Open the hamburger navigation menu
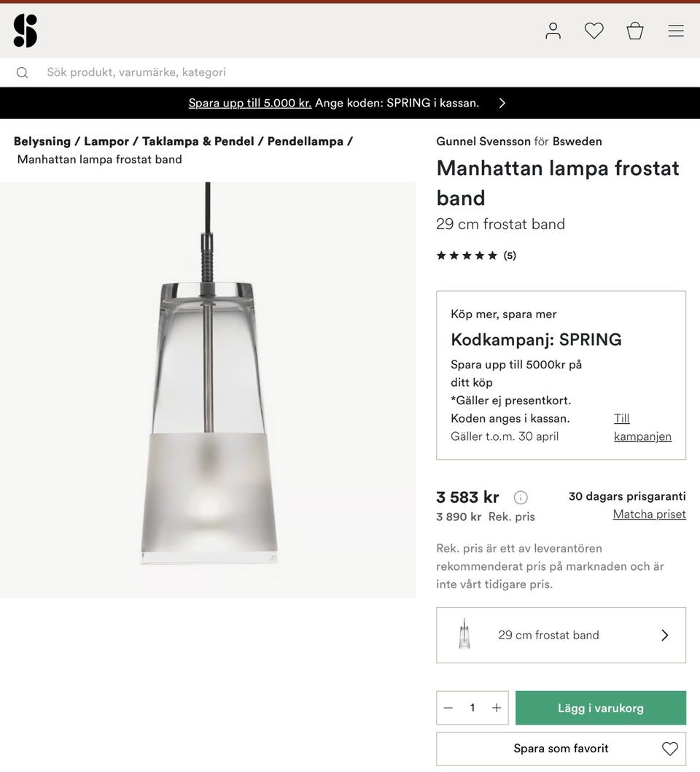 675,31
